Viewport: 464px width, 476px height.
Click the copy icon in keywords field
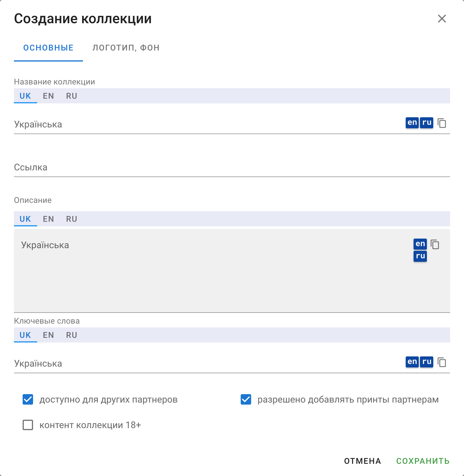click(x=442, y=362)
